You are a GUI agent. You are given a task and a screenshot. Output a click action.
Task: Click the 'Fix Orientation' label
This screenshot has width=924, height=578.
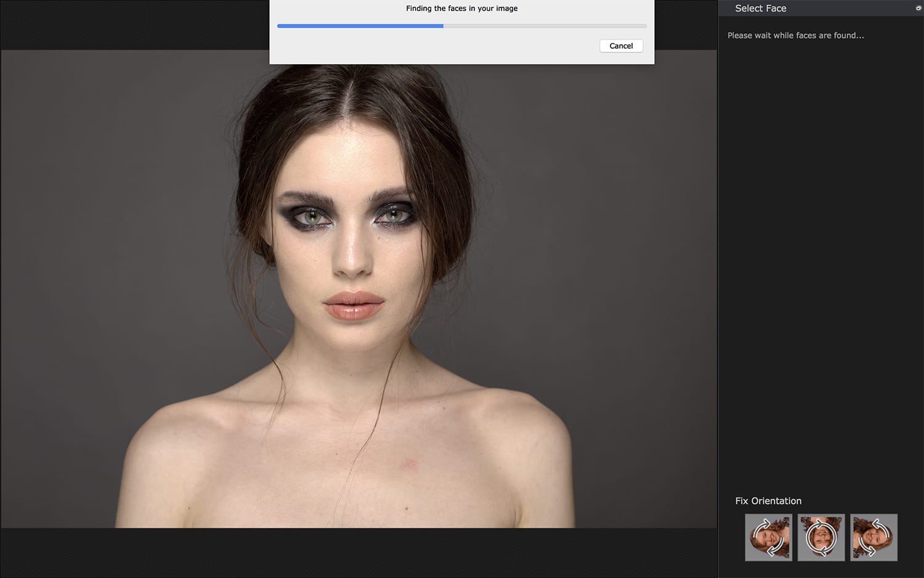[768, 501]
